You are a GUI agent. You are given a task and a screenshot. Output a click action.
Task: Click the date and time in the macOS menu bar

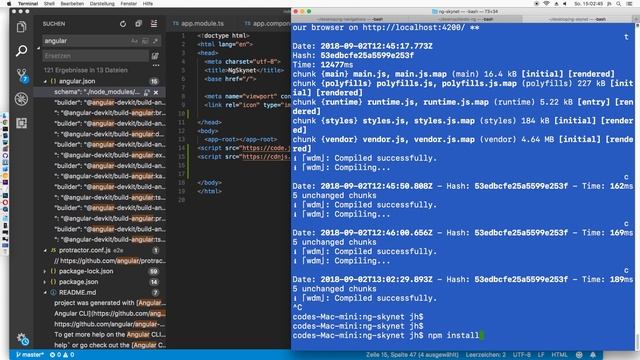(x=589, y=3)
